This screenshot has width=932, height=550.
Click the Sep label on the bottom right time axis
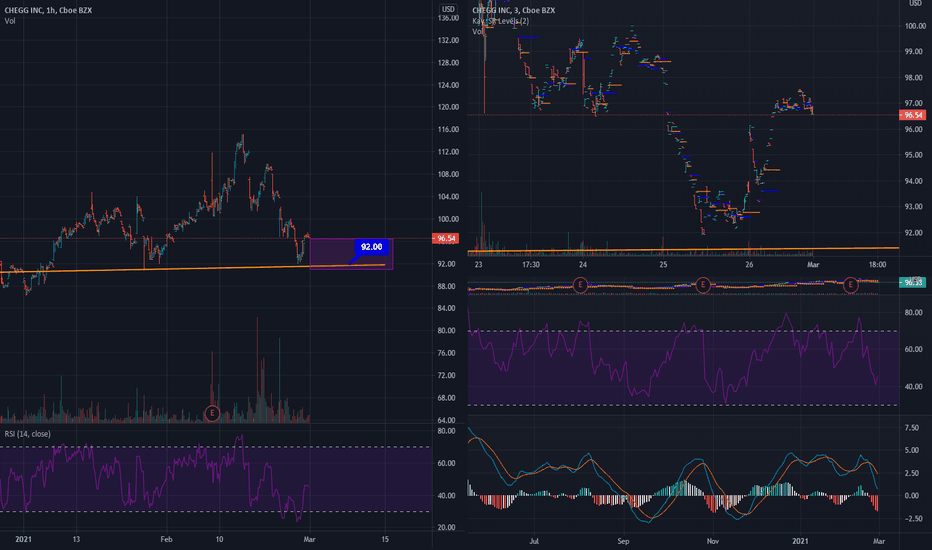coord(623,541)
